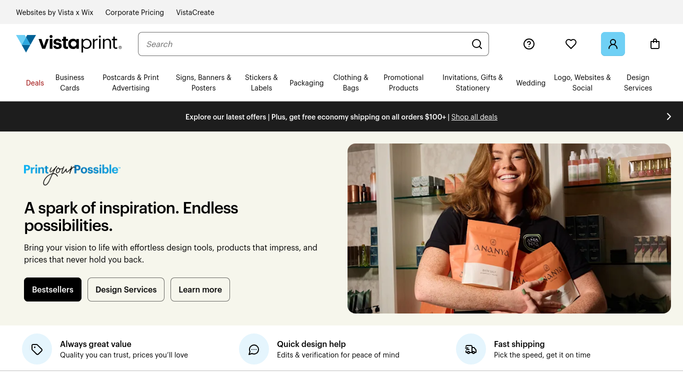Open the Corporate Pricing link

(135, 13)
